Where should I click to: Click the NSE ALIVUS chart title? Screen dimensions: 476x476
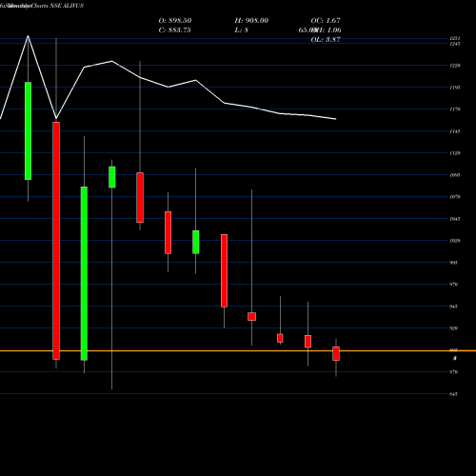(x=67, y=6)
